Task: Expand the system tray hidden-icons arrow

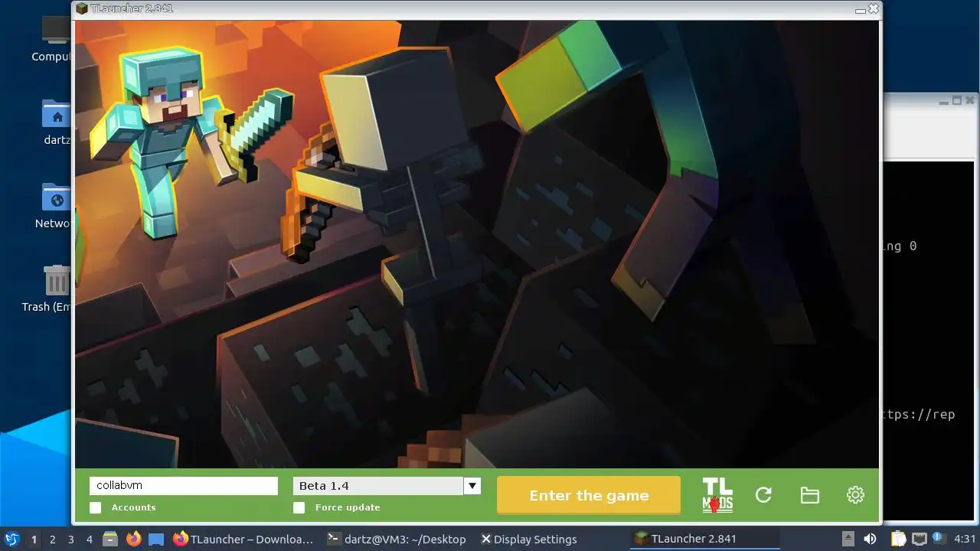Action: coord(848,539)
